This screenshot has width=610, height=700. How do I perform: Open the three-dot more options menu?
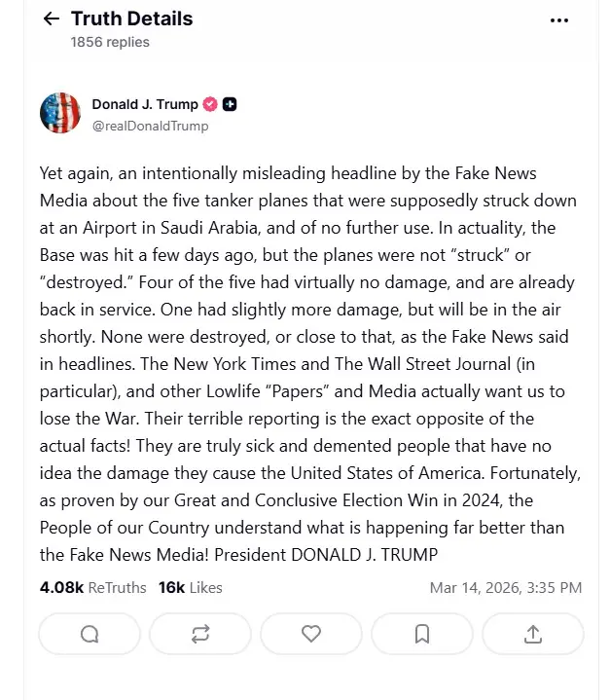coord(558,19)
